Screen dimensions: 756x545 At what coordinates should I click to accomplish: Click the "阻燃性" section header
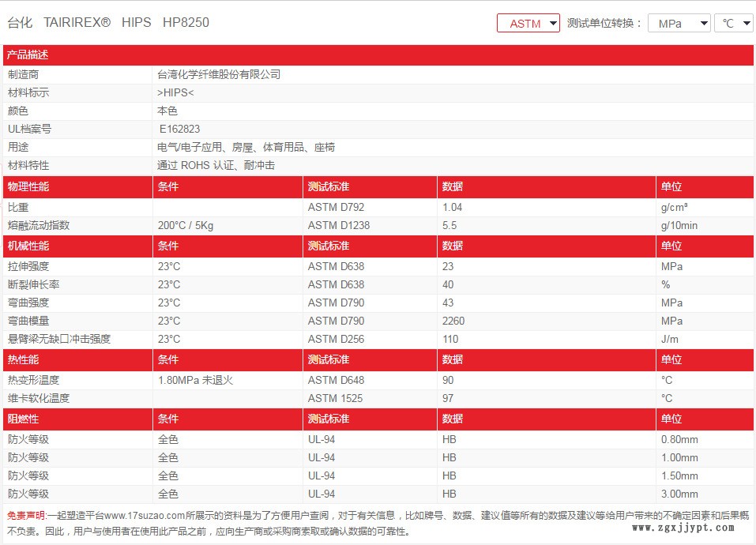point(23,419)
